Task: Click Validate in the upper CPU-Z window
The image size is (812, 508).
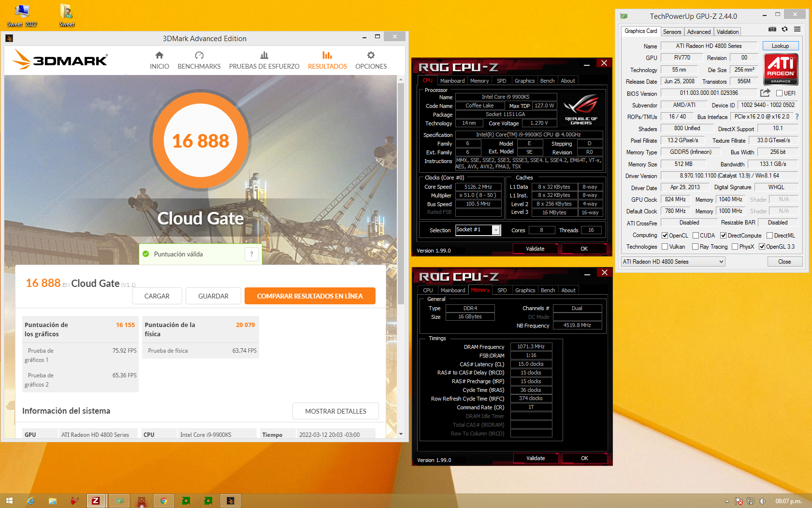Action: click(535, 249)
